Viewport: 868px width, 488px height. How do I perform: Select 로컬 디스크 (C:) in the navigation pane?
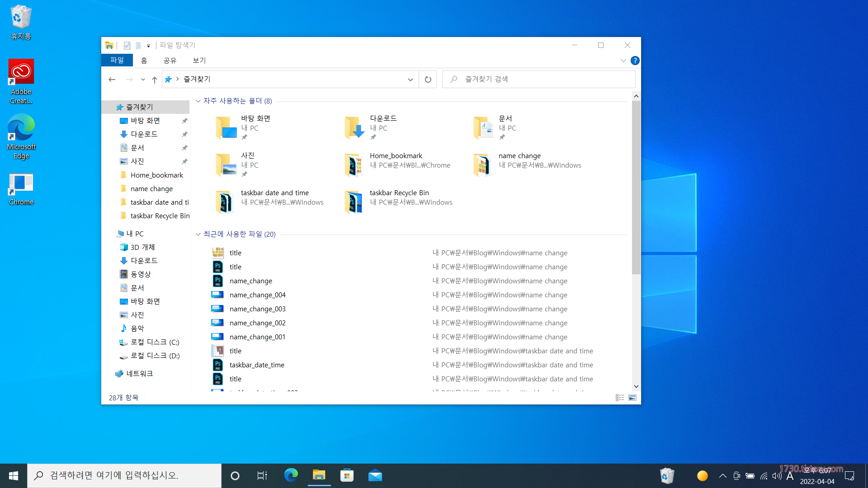155,342
